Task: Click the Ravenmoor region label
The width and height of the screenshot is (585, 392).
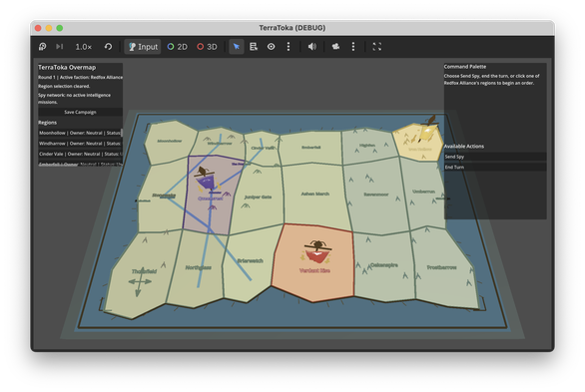Action: tap(376, 195)
